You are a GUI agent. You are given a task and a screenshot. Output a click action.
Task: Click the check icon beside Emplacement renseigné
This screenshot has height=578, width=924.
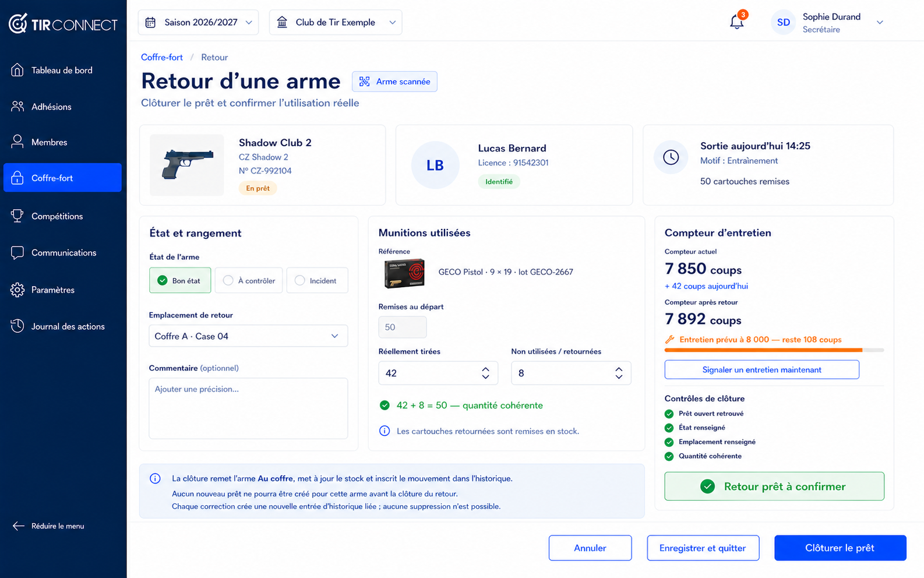pyautogui.click(x=669, y=442)
